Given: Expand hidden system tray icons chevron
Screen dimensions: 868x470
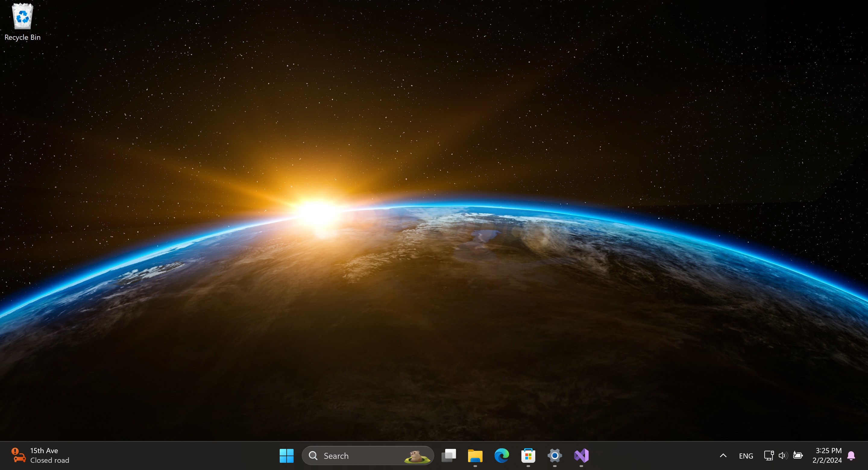Looking at the screenshot, I should pyautogui.click(x=723, y=456).
